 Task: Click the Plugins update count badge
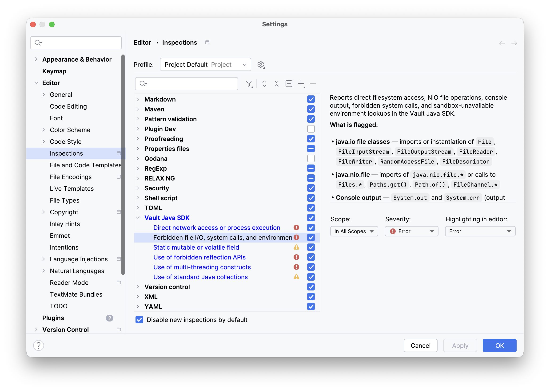[109, 318]
